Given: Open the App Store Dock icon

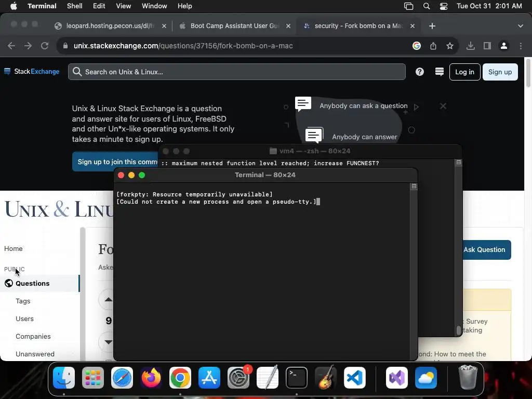Looking at the screenshot, I should pyautogui.click(x=209, y=378).
